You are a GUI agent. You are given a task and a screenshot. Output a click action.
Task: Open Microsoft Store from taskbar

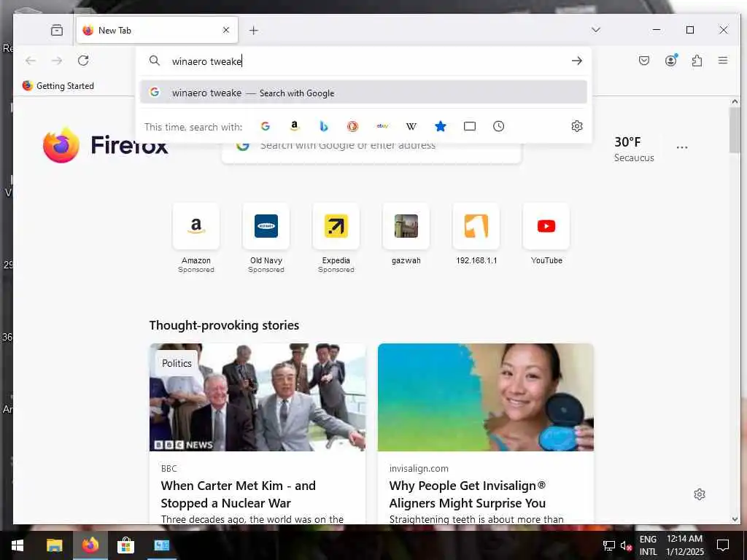(125, 545)
